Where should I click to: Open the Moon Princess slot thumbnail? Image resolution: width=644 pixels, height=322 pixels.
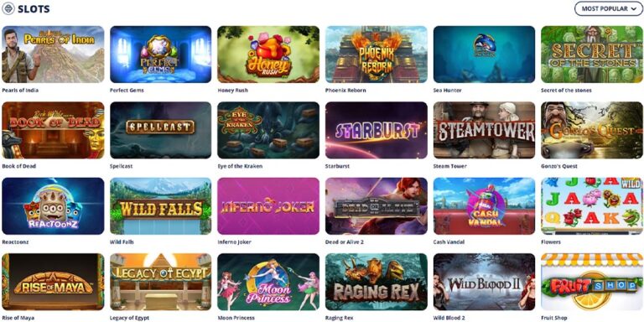pyautogui.click(x=268, y=282)
